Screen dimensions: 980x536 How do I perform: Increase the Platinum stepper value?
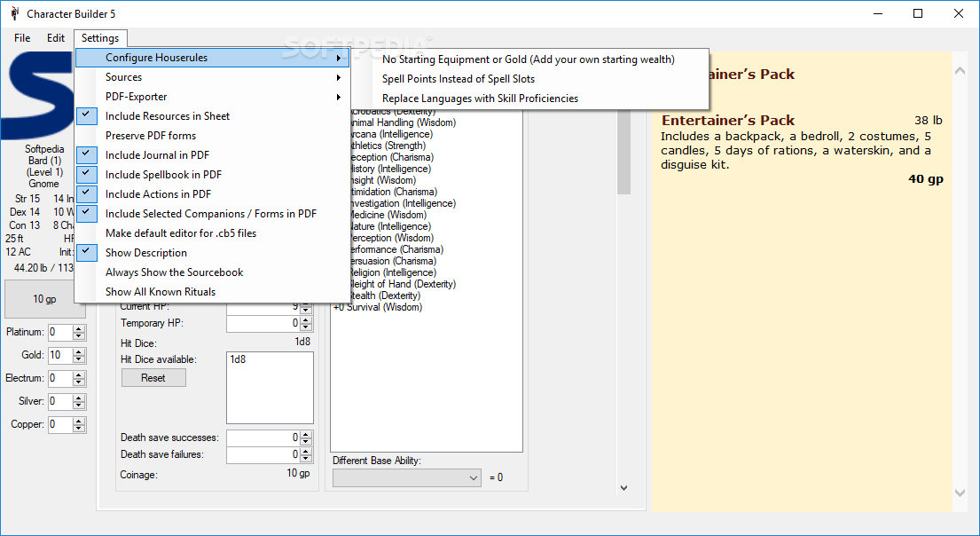pyautogui.click(x=79, y=329)
